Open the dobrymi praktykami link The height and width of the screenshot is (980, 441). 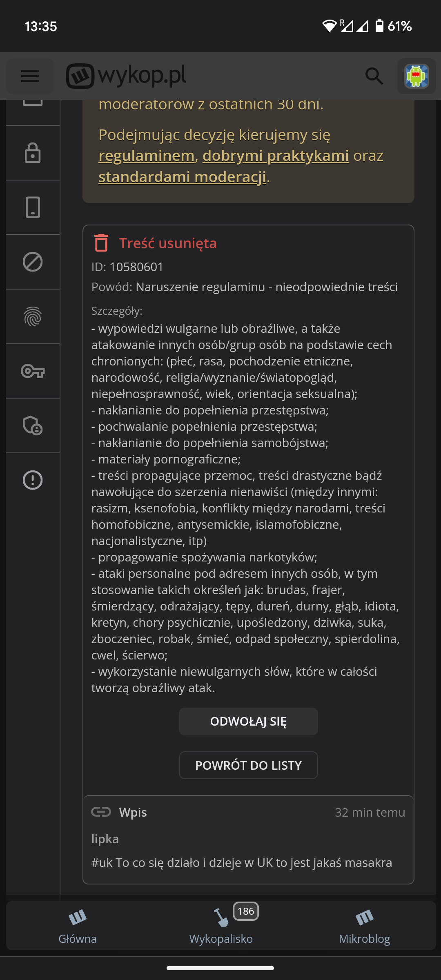click(x=276, y=156)
